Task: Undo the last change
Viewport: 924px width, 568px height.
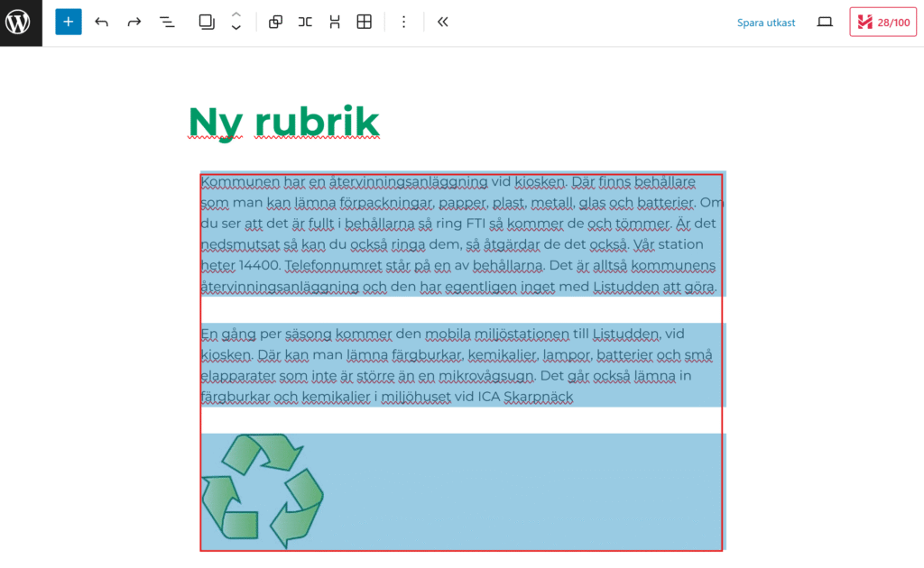Action: click(101, 23)
